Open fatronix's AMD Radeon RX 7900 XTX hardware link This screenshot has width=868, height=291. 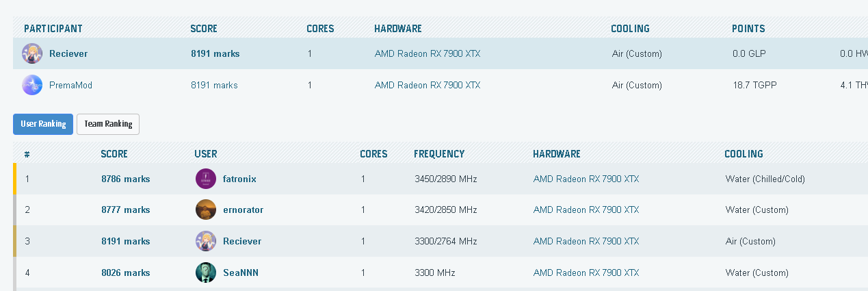(586, 179)
